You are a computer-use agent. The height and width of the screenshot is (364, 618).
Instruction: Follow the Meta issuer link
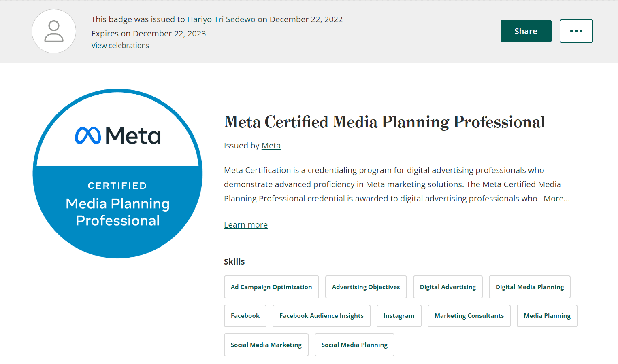(271, 146)
